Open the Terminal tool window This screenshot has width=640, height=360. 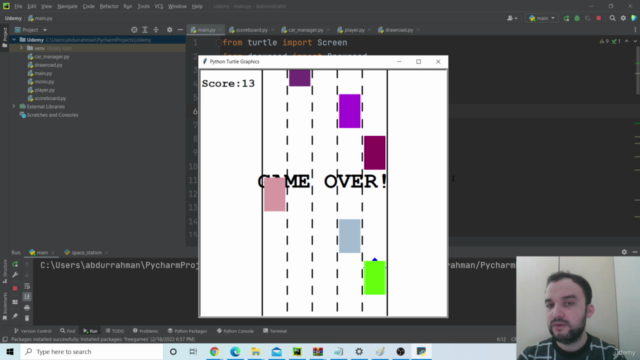275,331
